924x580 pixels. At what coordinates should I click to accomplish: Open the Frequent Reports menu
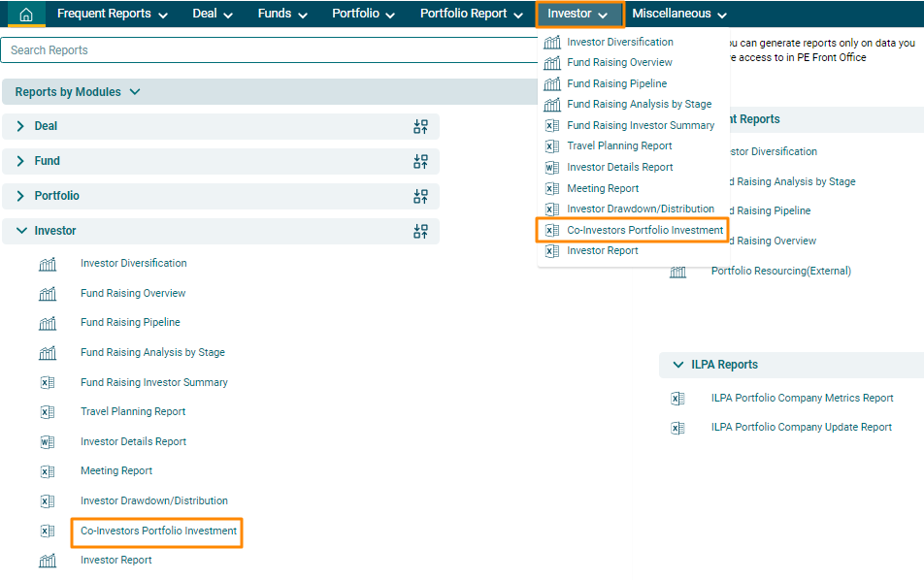click(x=112, y=15)
